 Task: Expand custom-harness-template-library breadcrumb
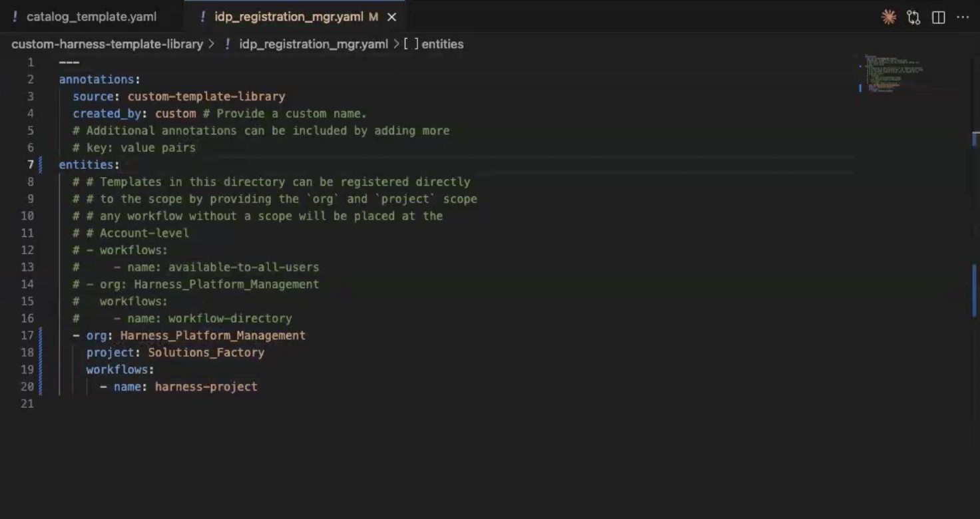[x=107, y=44]
